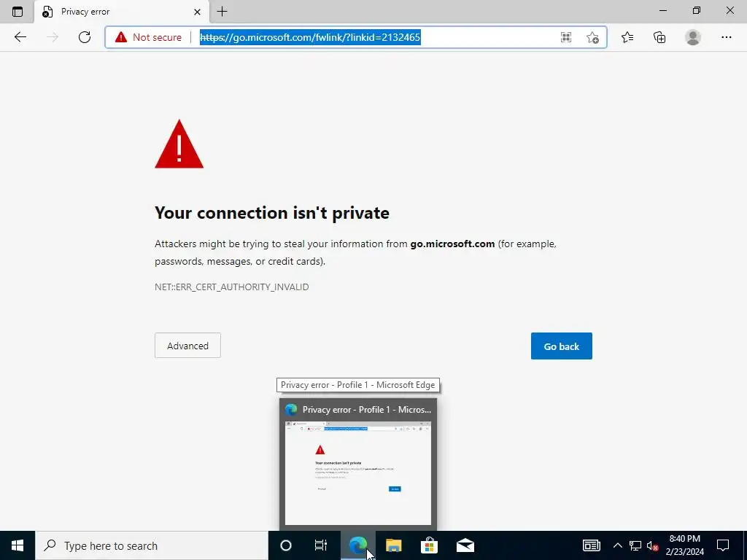Viewport: 747px width, 560px height.
Task: Click the go.microsoft.com bold domain text
Action: [x=452, y=244]
